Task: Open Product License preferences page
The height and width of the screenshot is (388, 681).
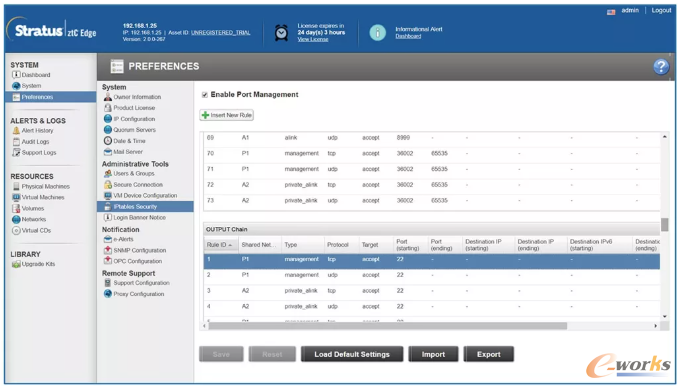Action: pyautogui.click(x=134, y=108)
